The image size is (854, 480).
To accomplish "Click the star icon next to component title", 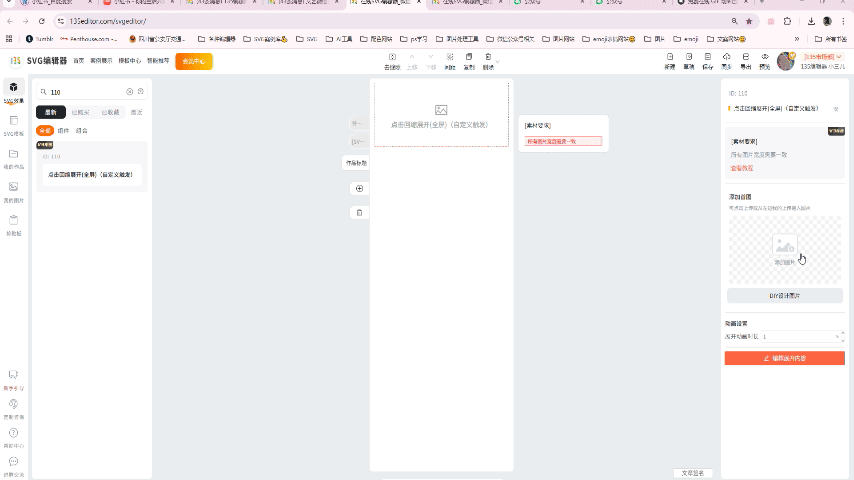I will [x=836, y=109].
